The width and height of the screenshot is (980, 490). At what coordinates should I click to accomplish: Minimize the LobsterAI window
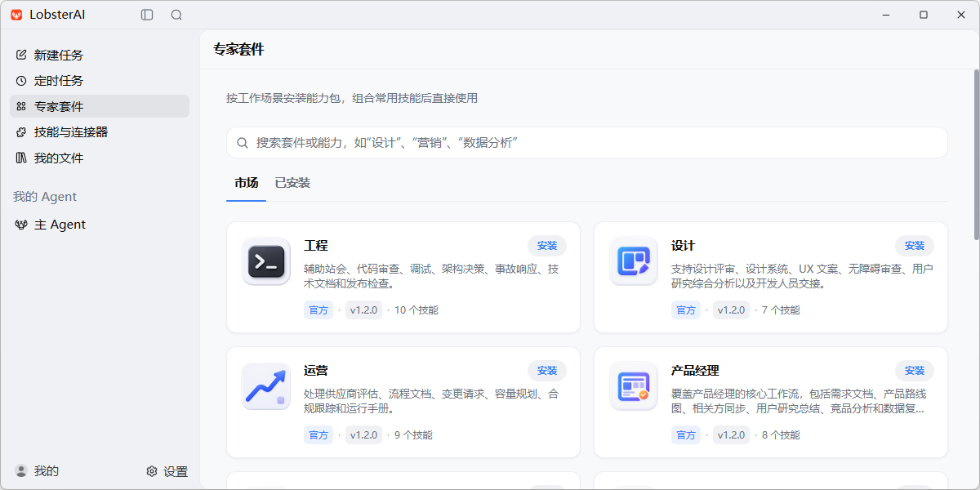(886, 15)
